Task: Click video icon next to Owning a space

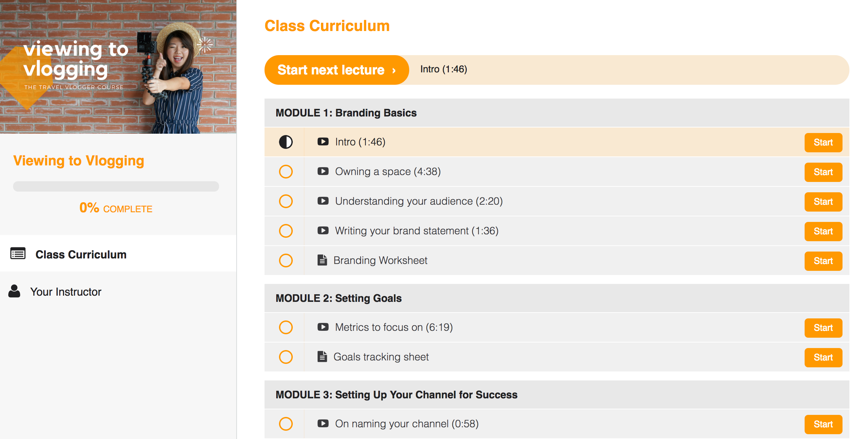Action: click(323, 171)
